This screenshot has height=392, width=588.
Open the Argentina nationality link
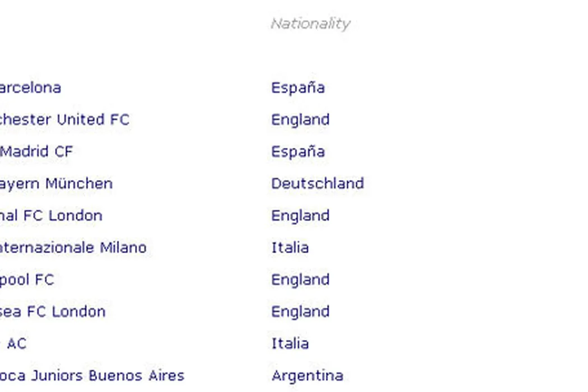(x=307, y=375)
